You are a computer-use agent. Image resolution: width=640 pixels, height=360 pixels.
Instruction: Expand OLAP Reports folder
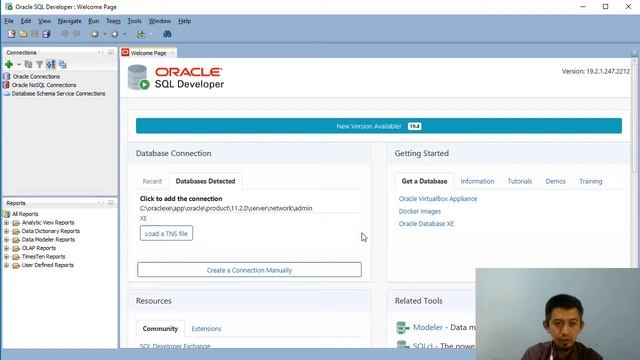tap(6, 248)
